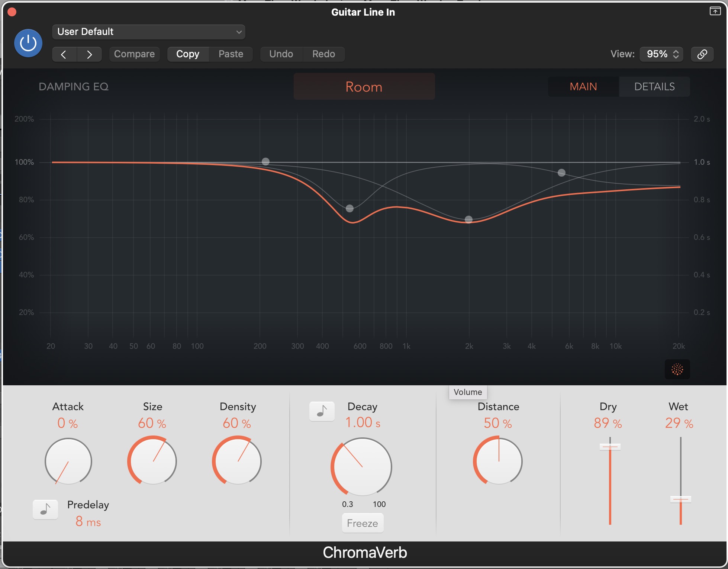Viewport: 728px width, 569px height.
Task: Click the Decay 1.00 s value
Action: click(363, 422)
